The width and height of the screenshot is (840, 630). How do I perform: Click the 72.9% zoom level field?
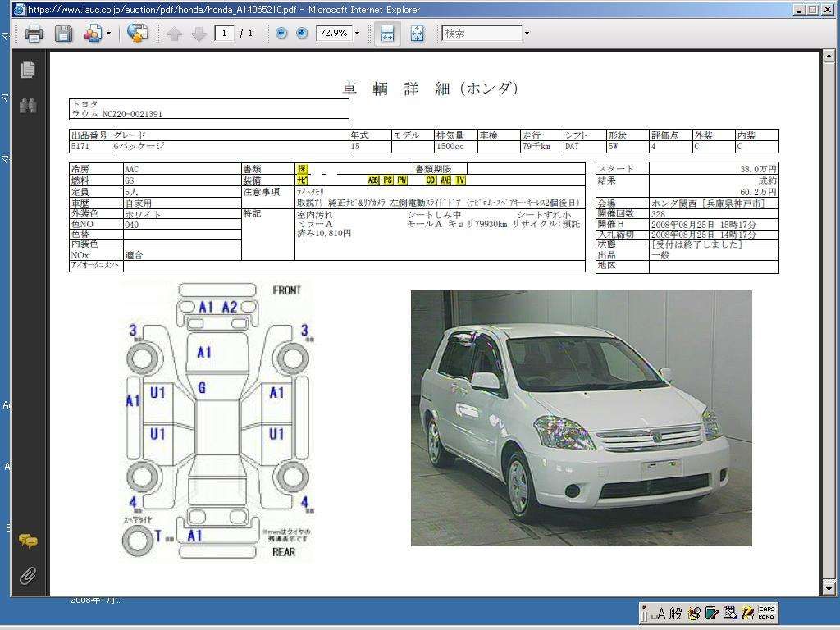pyautogui.click(x=334, y=33)
